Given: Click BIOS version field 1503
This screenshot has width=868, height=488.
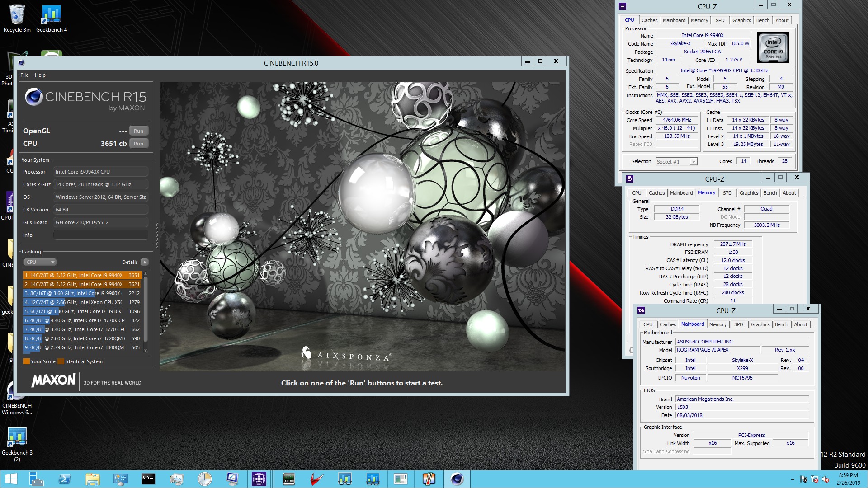Looking at the screenshot, I should [x=742, y=407].
